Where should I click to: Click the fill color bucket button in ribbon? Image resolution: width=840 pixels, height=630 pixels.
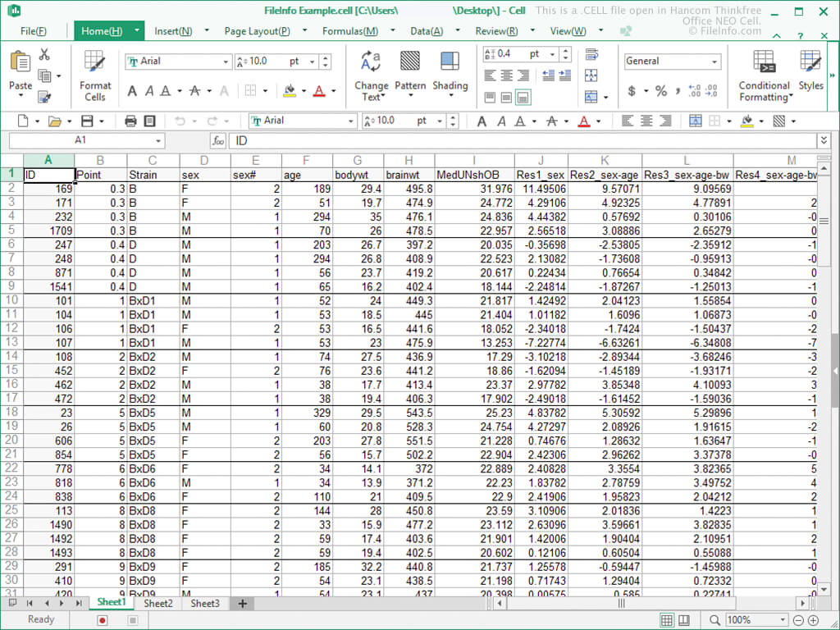pos(290,91)
